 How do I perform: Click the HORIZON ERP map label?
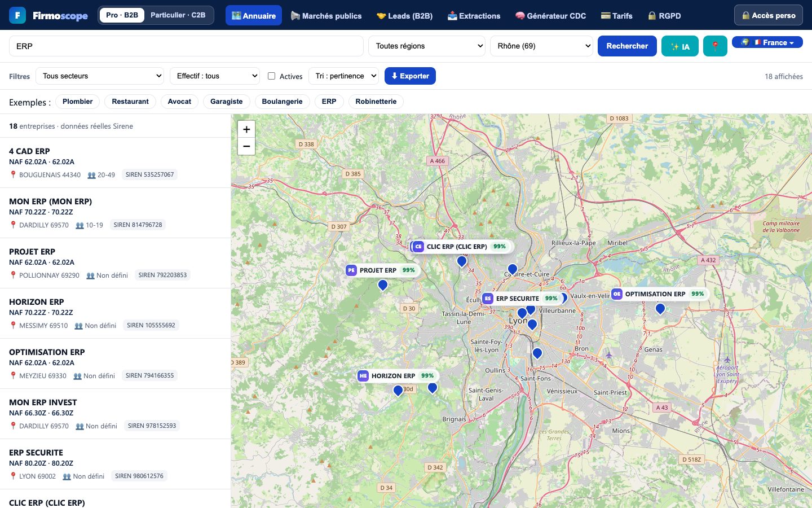point(397,376)
